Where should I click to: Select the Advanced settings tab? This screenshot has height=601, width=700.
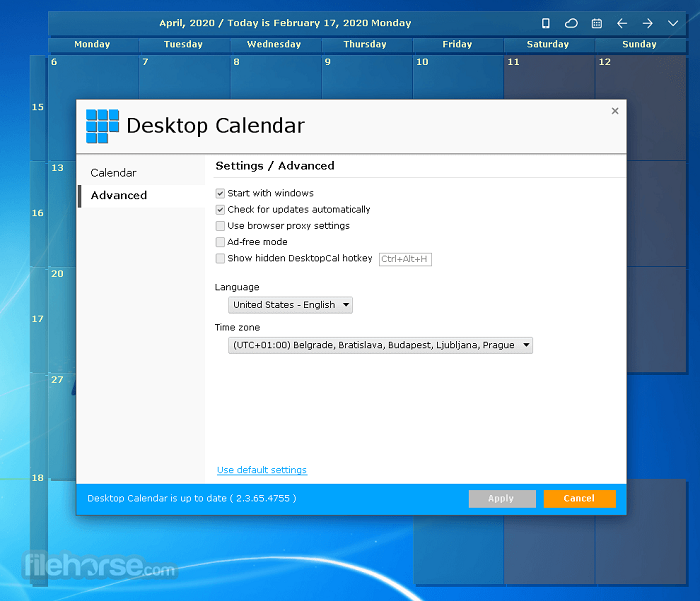pyautogui.click(x=119, y=196)
